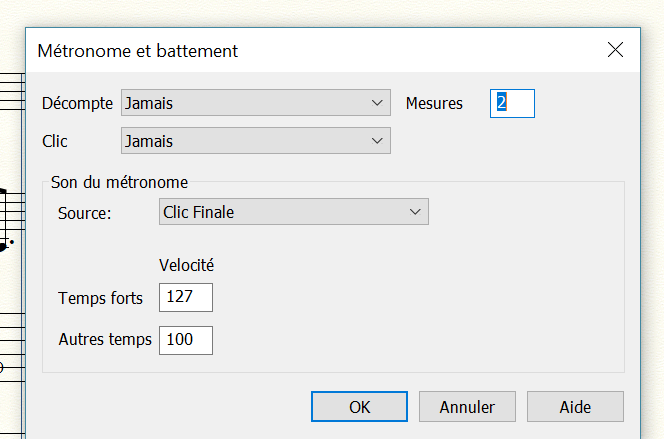Click the dialog title bar text

[x=137, y=50]
